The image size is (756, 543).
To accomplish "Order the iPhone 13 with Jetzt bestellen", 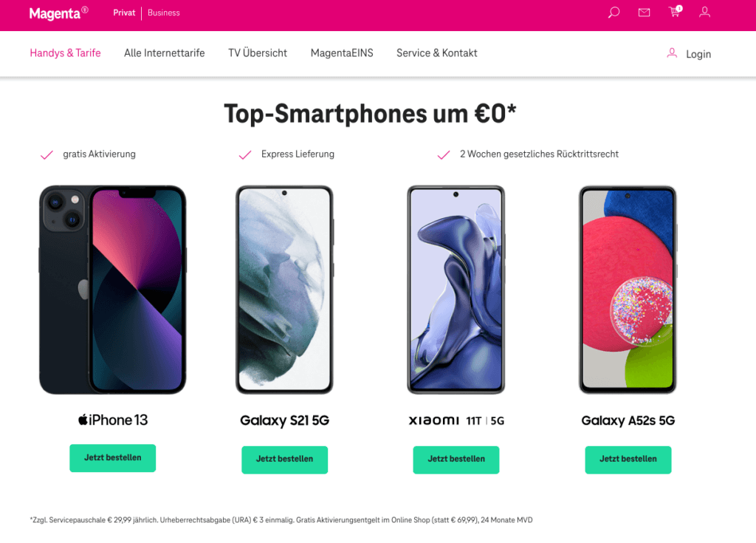I will click(x=113, y=458).
